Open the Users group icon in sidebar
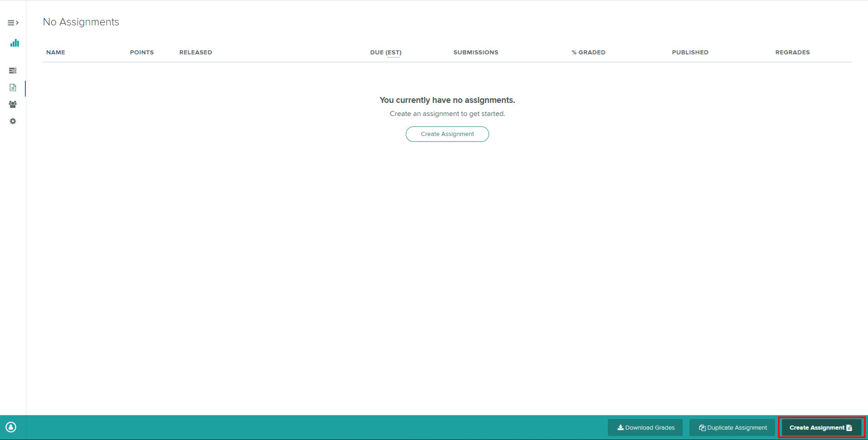868x440 pixels. [x=13, y=104]
